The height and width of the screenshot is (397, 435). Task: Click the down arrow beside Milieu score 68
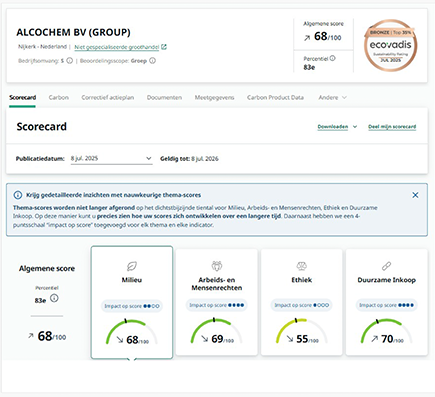(x=120, y=339)
